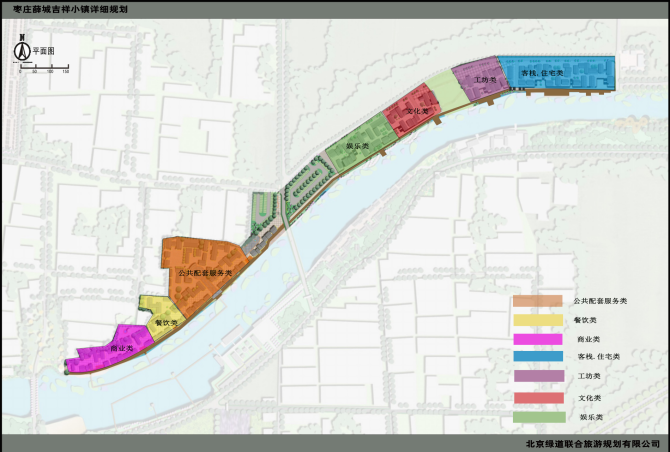Click the orange 公共配套服务类 map zone
Viewport: 670px width, 452px height.
pos(203,271)
